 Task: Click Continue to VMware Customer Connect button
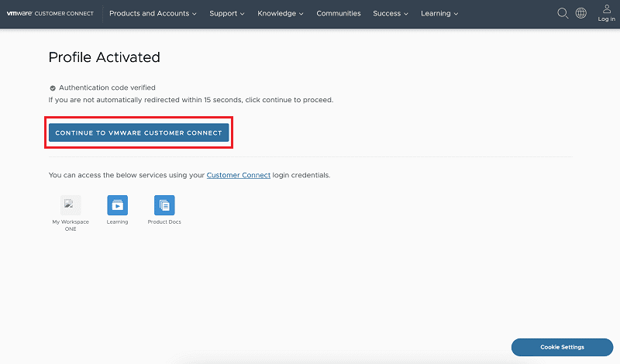[x=139, y=132]
